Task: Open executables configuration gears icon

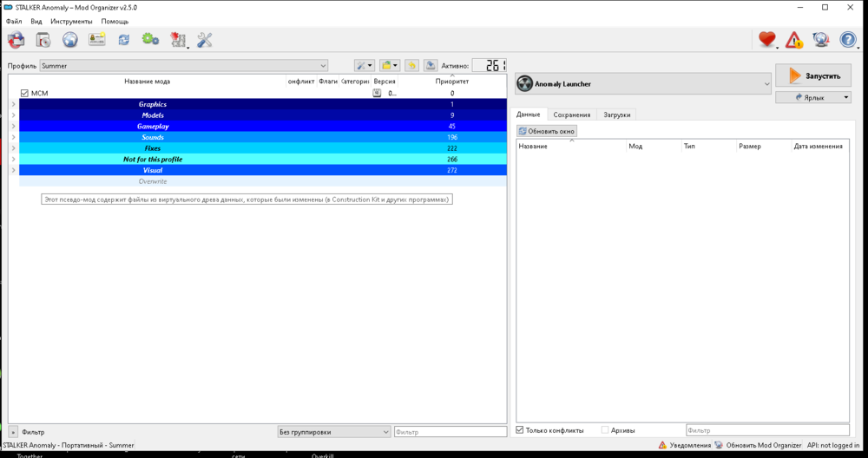Action: coord(150,40)
